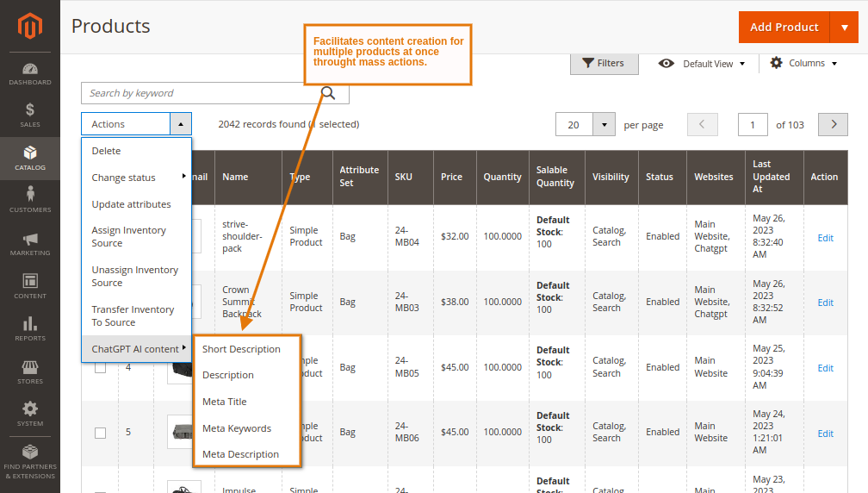
Task: Click the page number field
Action: click(x=753, y=125)
